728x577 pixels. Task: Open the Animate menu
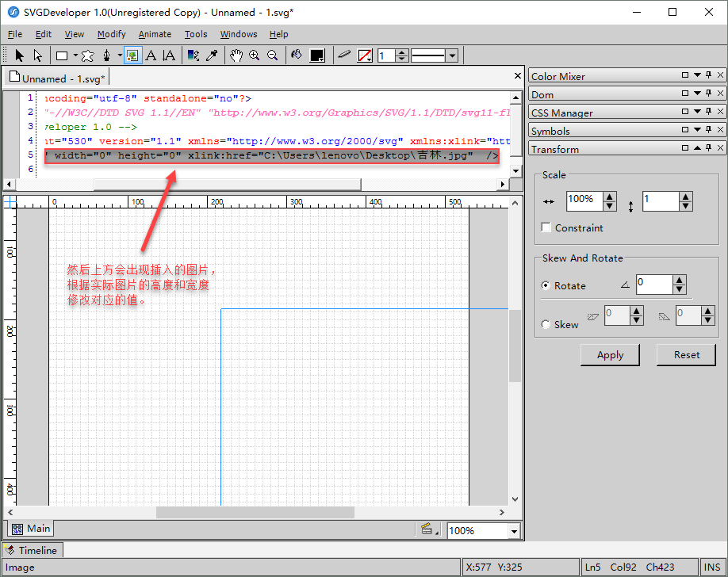pos(155,34)
